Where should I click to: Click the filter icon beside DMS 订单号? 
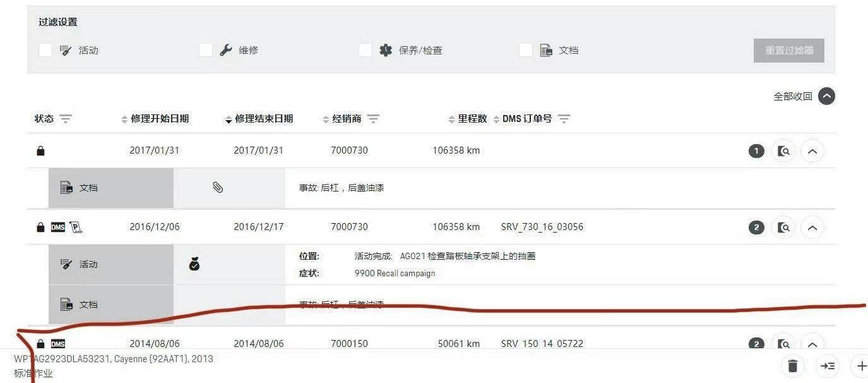(564, 119)
